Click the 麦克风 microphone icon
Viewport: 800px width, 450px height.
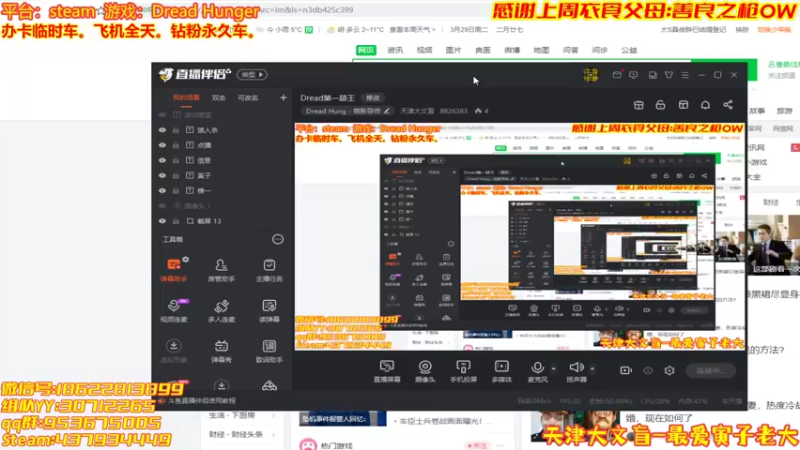(x=537, y=368)
